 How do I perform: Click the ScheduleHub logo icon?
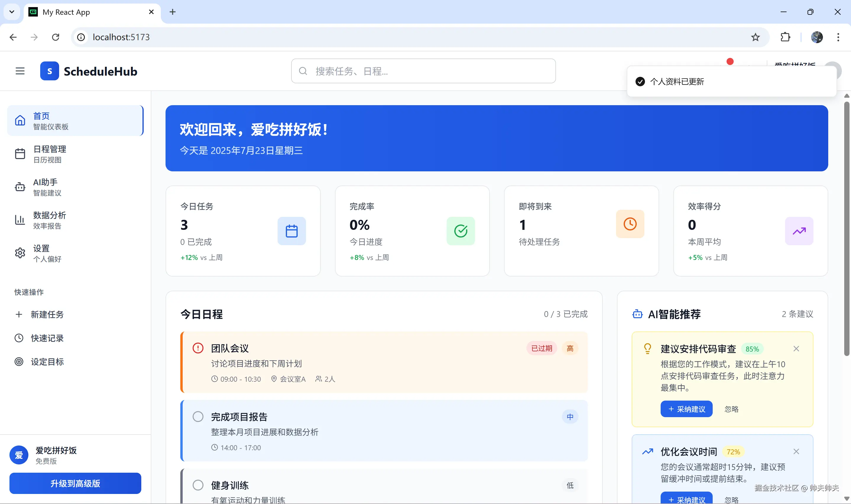click(49, 71)
